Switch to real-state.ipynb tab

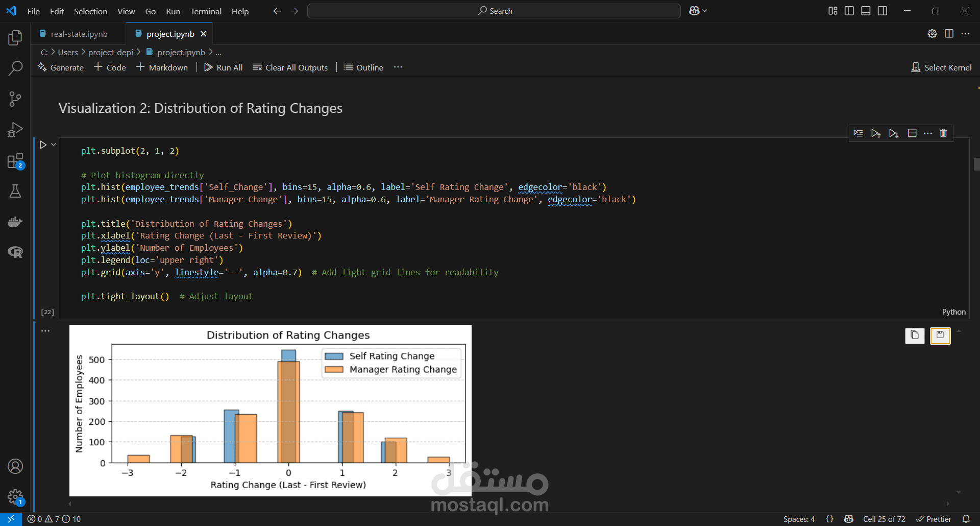[x=78, y=34]
